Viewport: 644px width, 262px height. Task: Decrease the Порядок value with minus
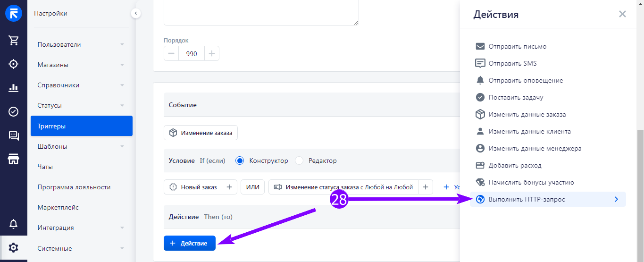[171, 53]
